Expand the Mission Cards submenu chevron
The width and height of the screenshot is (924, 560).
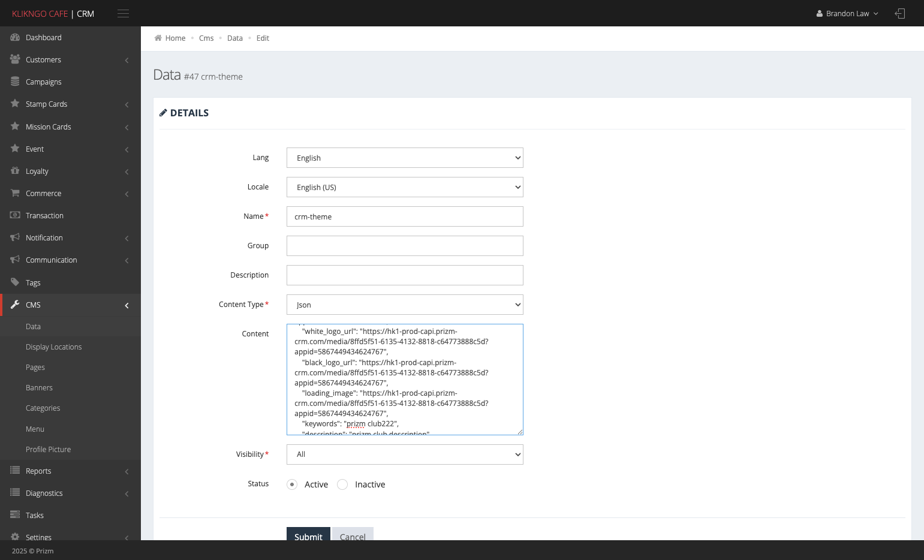pyautogui.click(x=127, y=127)
